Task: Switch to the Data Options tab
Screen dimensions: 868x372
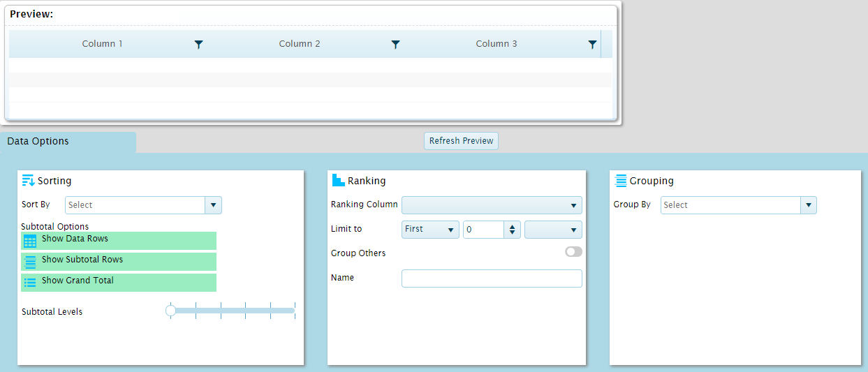Action: point(38,142)
